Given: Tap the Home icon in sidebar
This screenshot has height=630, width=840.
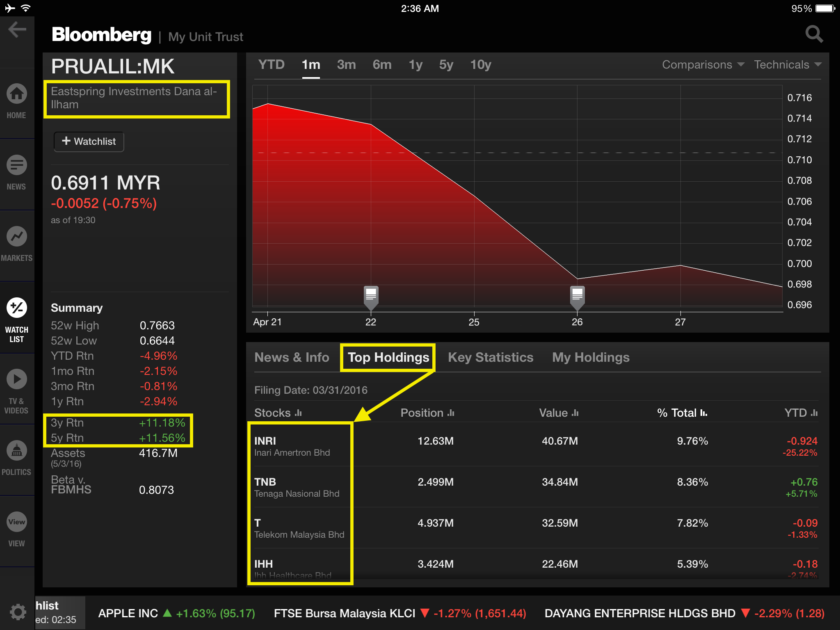Looking at the screenshot, I should click(16, 94).
